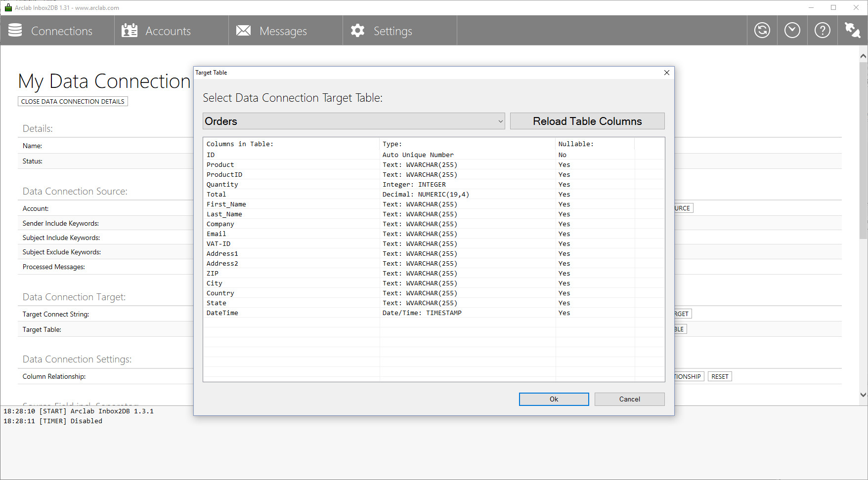Click the Reset button for Column Relationship
This screenshot has height=480, width=868.
pos(720,376)
